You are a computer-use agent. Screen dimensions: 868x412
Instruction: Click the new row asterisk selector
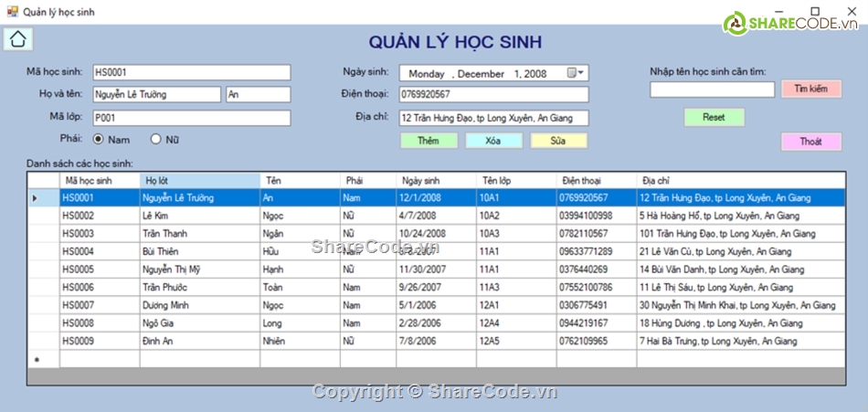(44, 359)
